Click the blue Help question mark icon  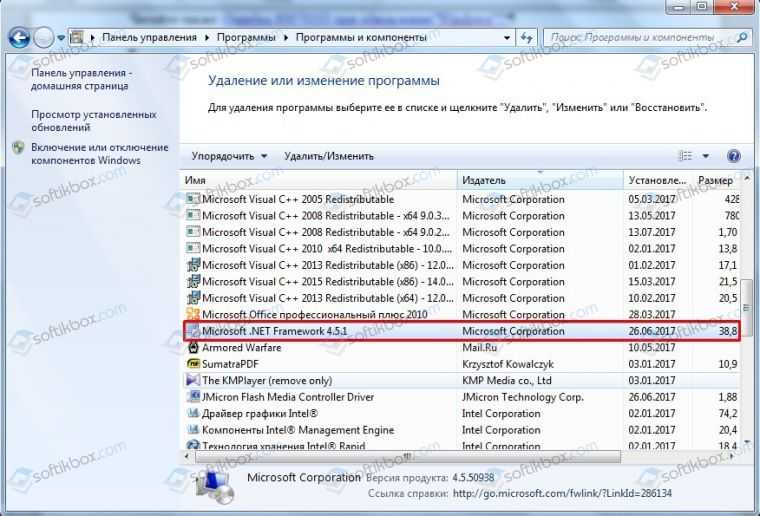733,156
